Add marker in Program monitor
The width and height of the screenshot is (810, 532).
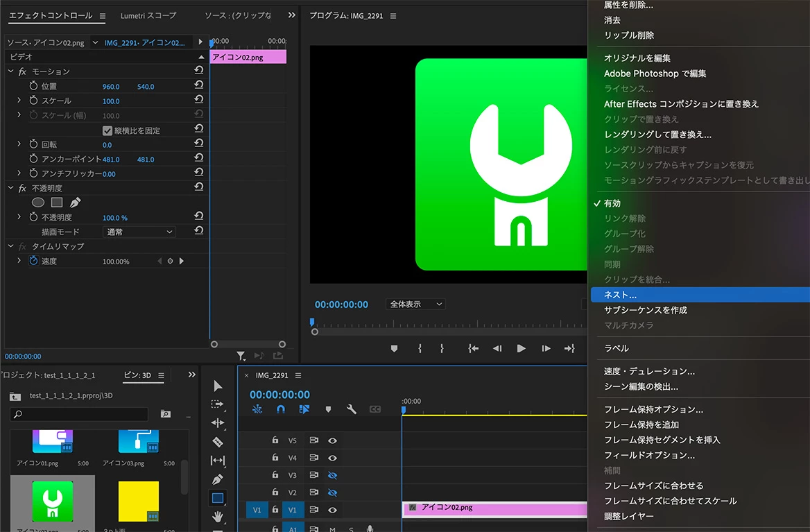(394, 349)
